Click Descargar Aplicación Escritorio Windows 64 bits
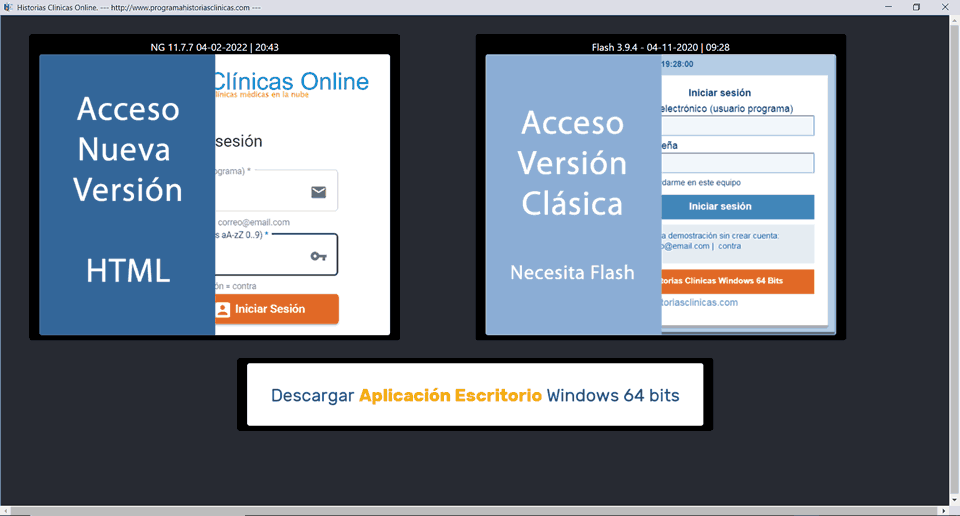The image size is (960, 516). [475, 395]
